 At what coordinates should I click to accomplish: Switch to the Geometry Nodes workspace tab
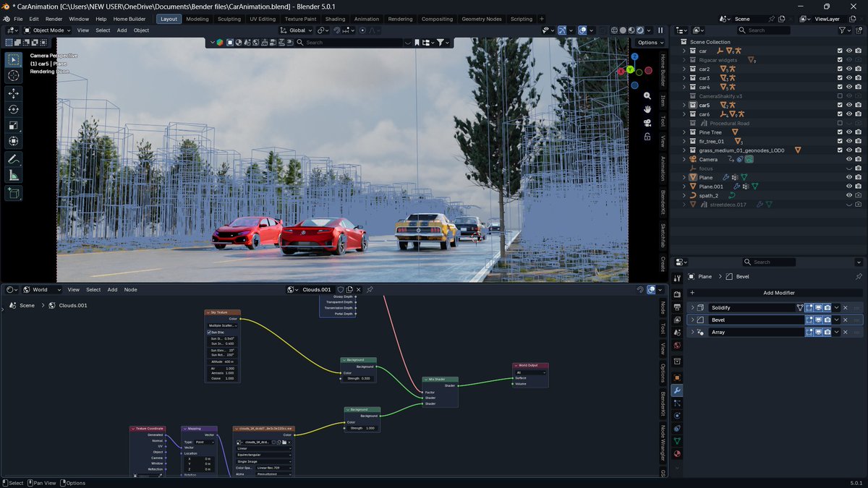click(x=481, y=19)
